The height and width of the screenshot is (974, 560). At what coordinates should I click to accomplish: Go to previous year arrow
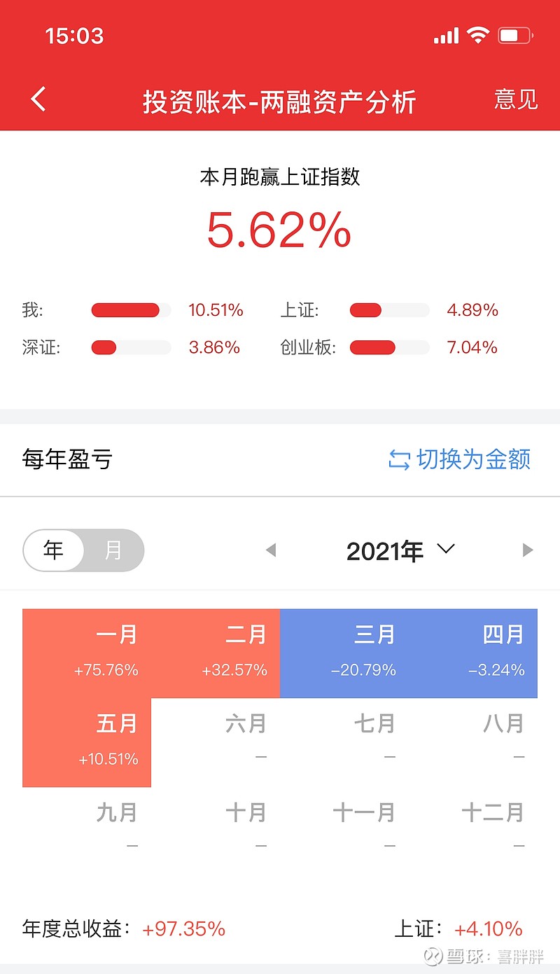pyautogui.click(x=271, y=550)
